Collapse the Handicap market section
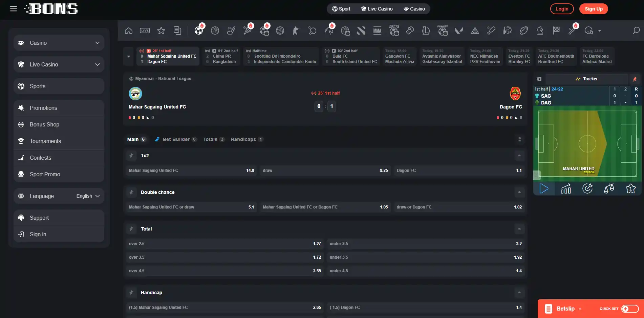 click(x=519, y=293)
